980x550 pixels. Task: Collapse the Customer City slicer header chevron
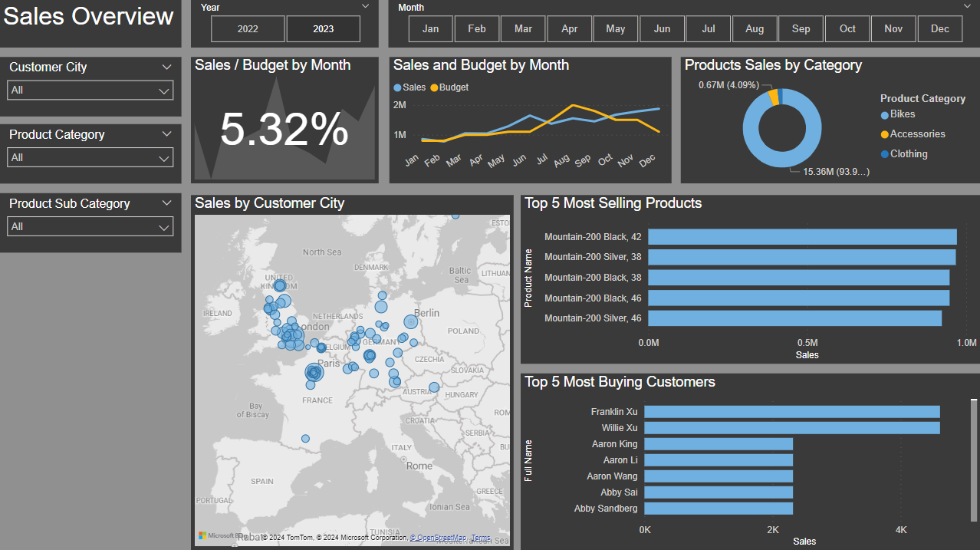click(167, 68)
